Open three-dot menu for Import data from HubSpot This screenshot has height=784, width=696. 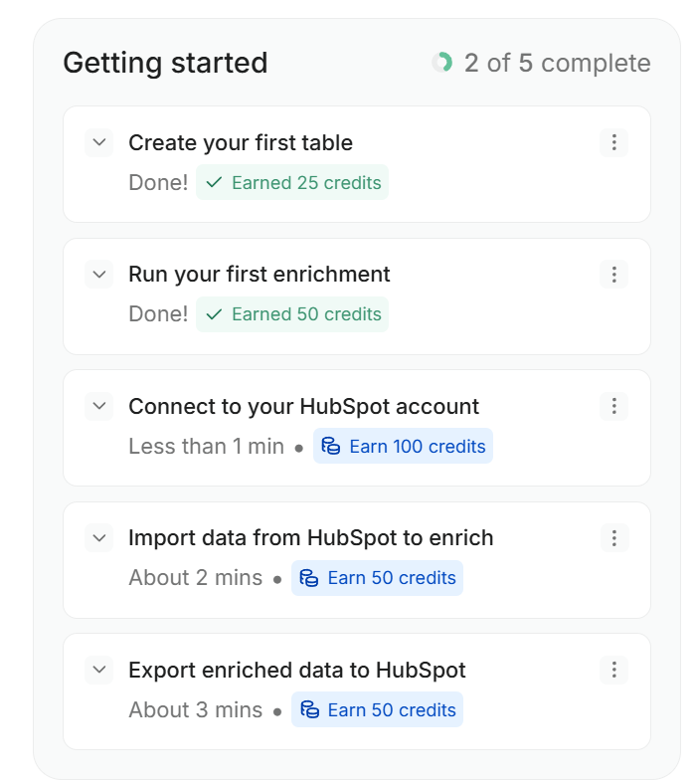point(614,537)
